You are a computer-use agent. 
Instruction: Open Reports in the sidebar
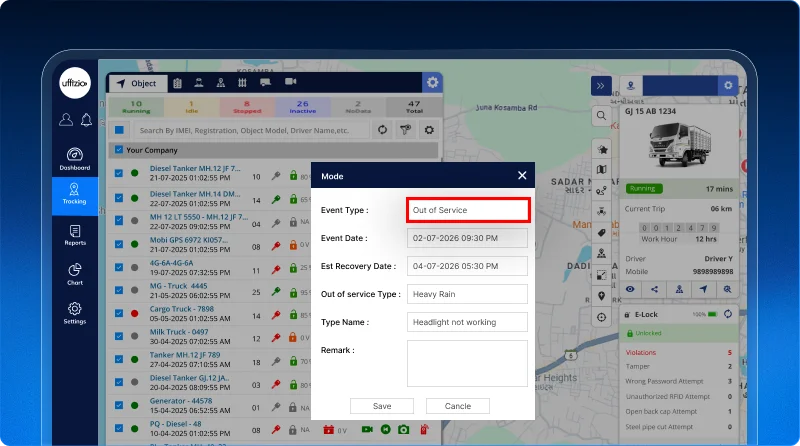tap(74, 235)
